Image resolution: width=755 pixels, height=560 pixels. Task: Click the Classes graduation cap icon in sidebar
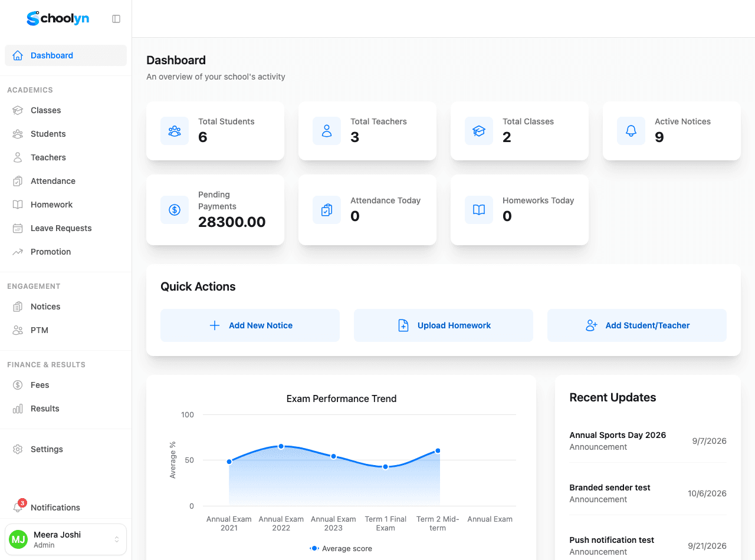coord(18,110)
